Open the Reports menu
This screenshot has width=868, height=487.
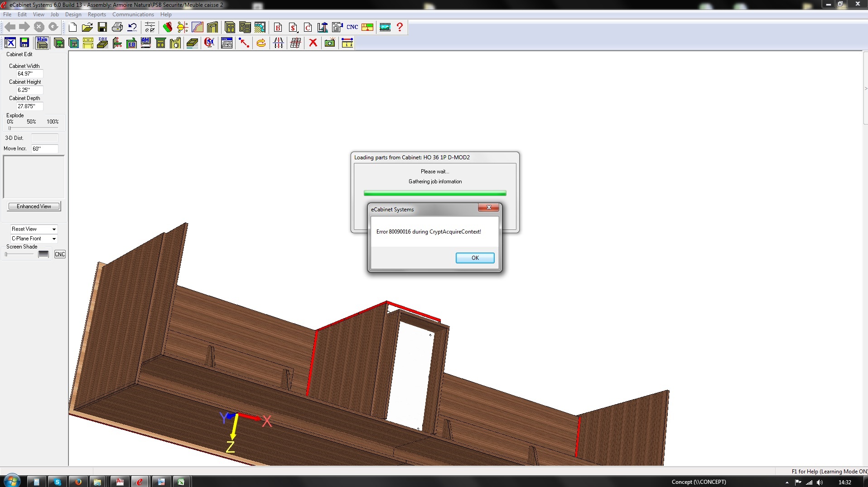point(96,14)
